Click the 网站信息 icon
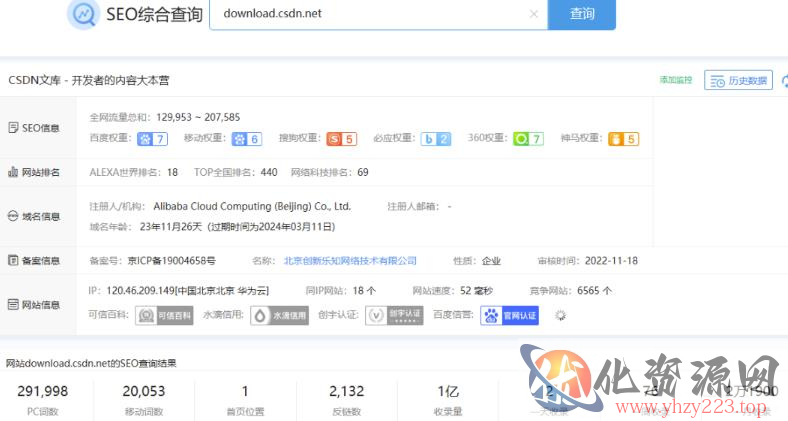788x421 pixels. pyautogui.click(x=13, y=304)
